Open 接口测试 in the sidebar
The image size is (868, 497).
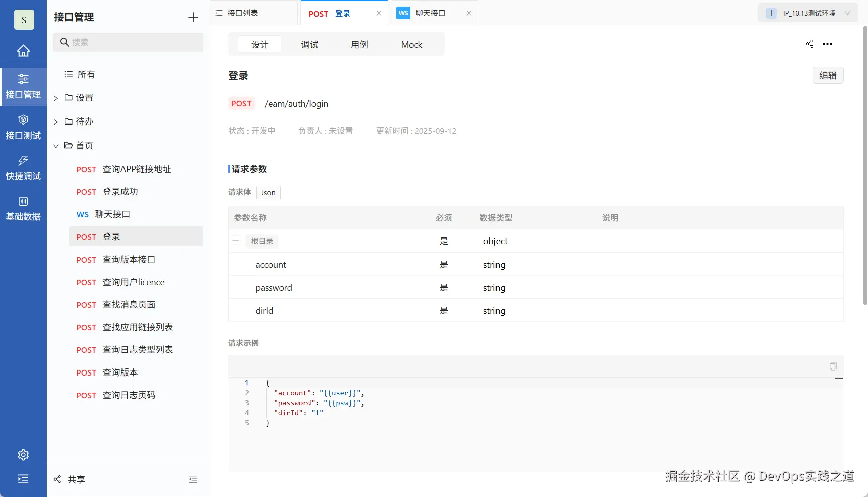click(23, 128)
